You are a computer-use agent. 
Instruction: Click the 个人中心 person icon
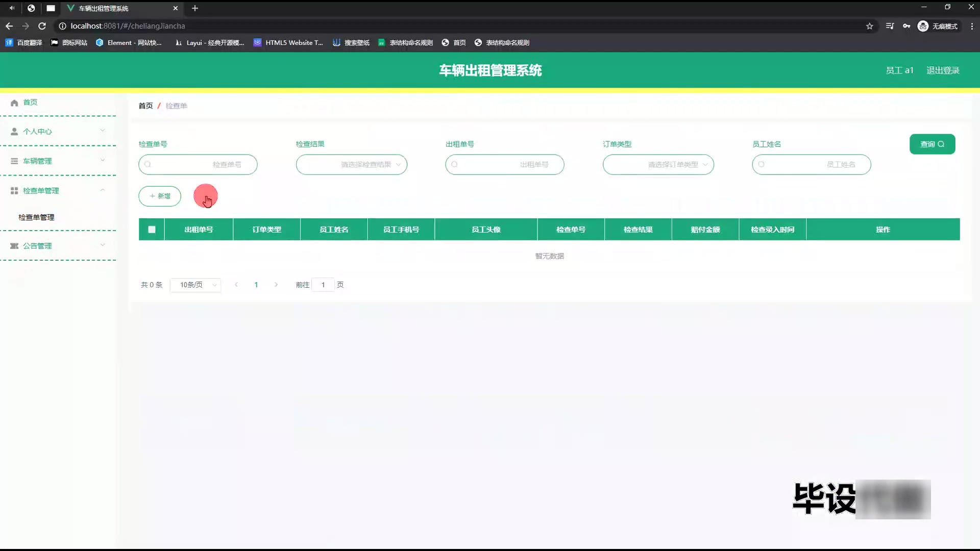[14, 132]
